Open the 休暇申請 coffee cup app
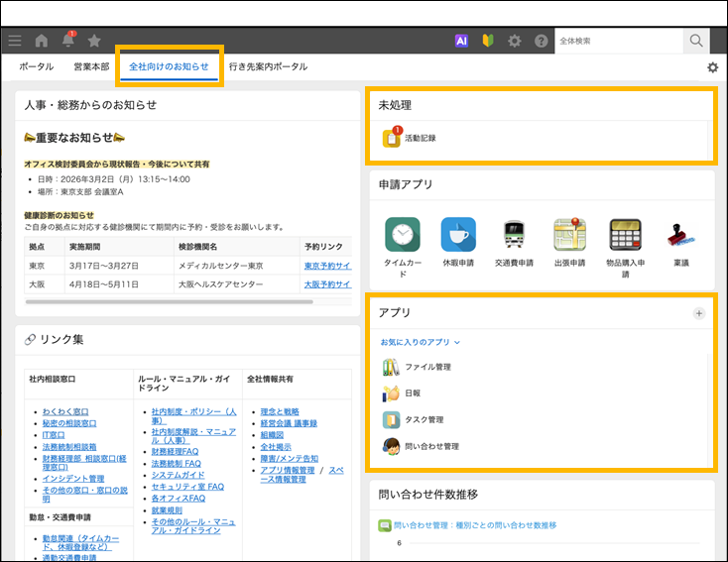728x562 pixels. [457, 235]
